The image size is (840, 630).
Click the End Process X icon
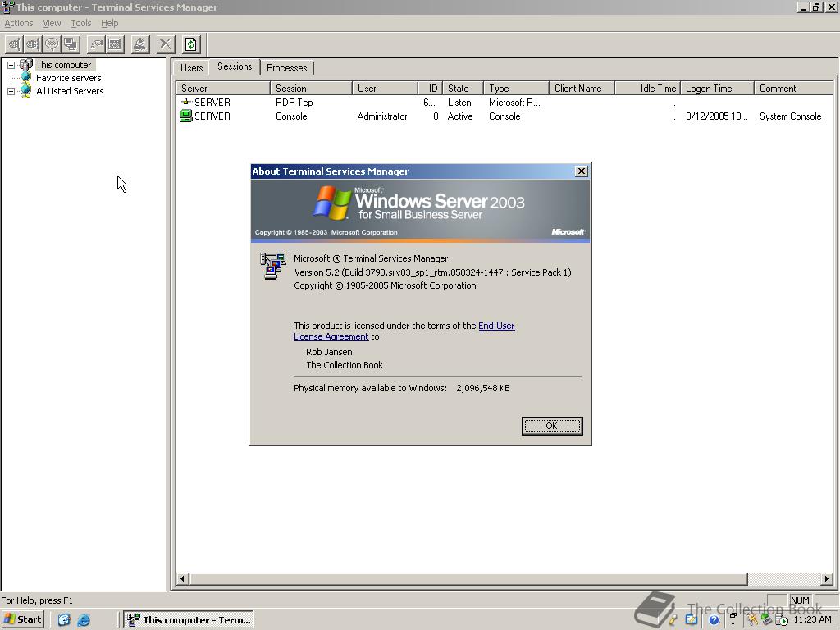(x=166, y=44)
